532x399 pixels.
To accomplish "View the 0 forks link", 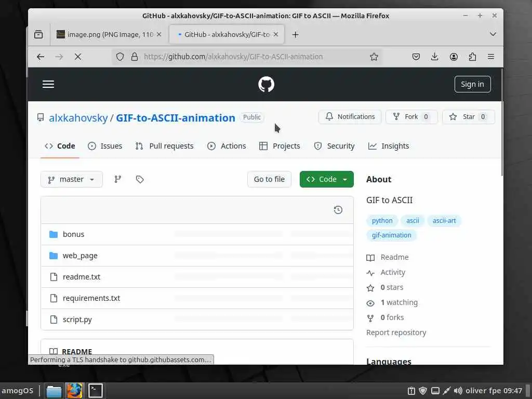I will click(385, 317).
